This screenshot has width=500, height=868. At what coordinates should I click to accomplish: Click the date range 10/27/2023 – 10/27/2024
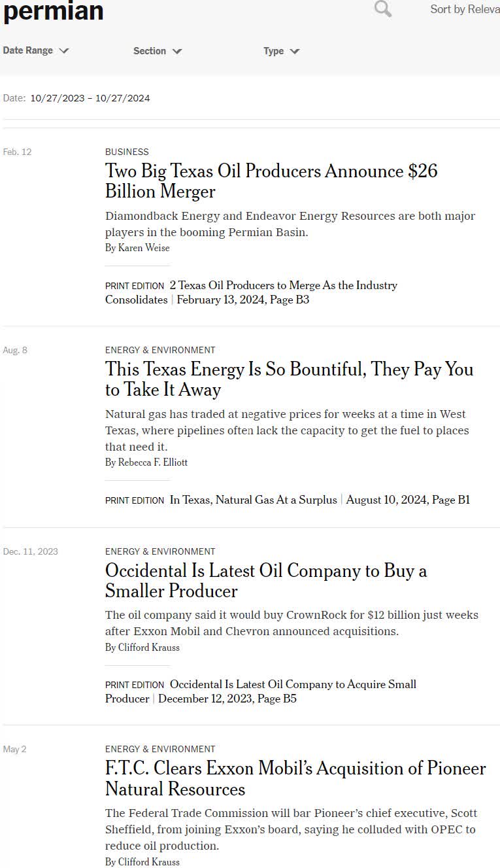90,98
